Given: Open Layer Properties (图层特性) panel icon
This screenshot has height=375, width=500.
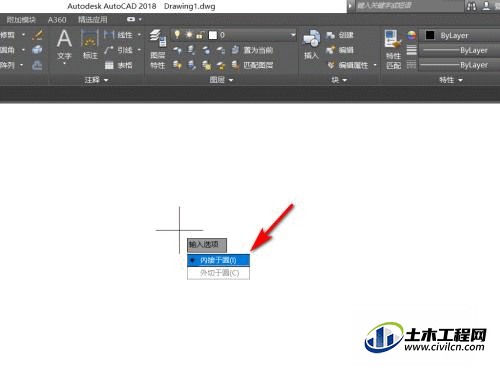Looking at the screenshot, I should click(158, 48).
